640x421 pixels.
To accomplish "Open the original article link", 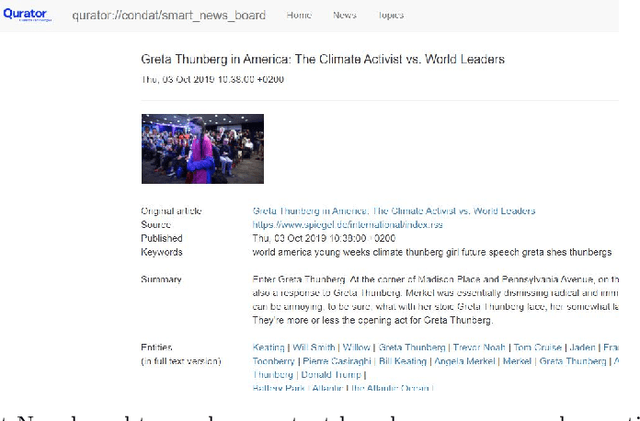I will [x=393, y=211].
